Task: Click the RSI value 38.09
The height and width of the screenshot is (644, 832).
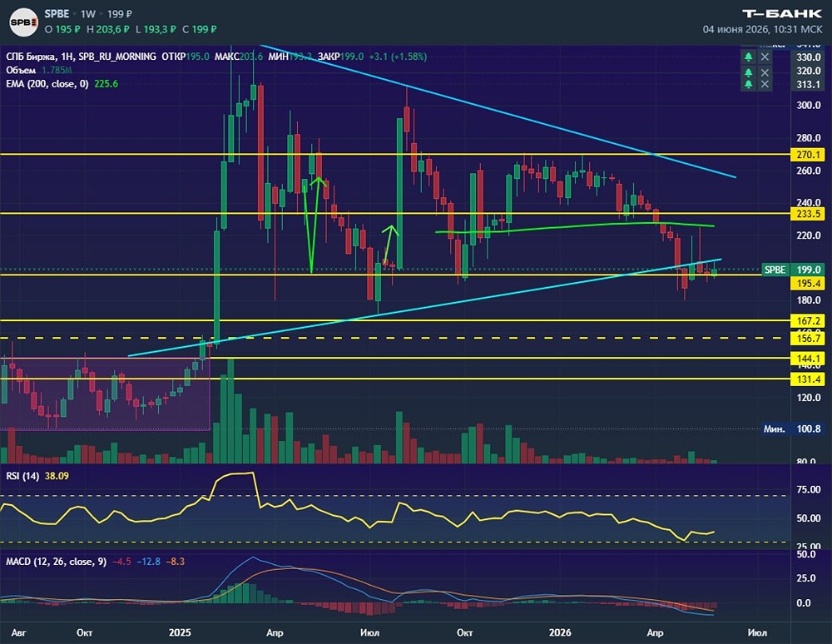Action: tap(57, 476)
